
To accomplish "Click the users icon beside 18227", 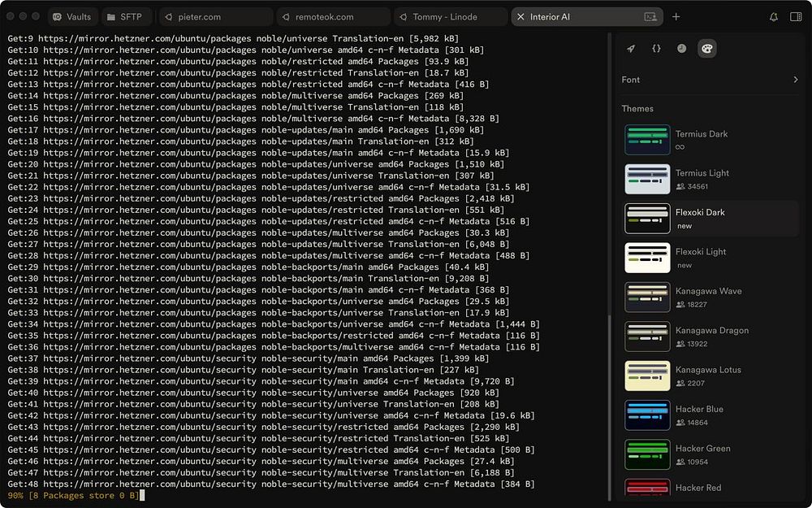I will pos(680,305).
